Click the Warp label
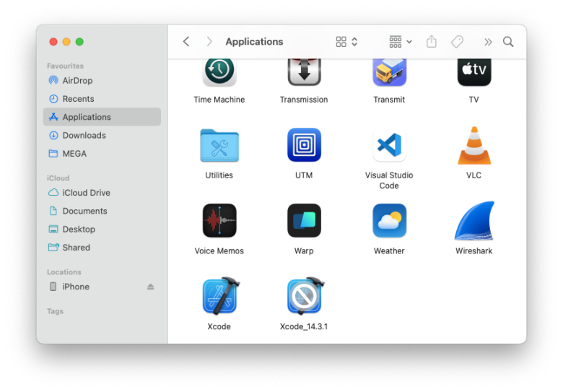 point(304,251)
